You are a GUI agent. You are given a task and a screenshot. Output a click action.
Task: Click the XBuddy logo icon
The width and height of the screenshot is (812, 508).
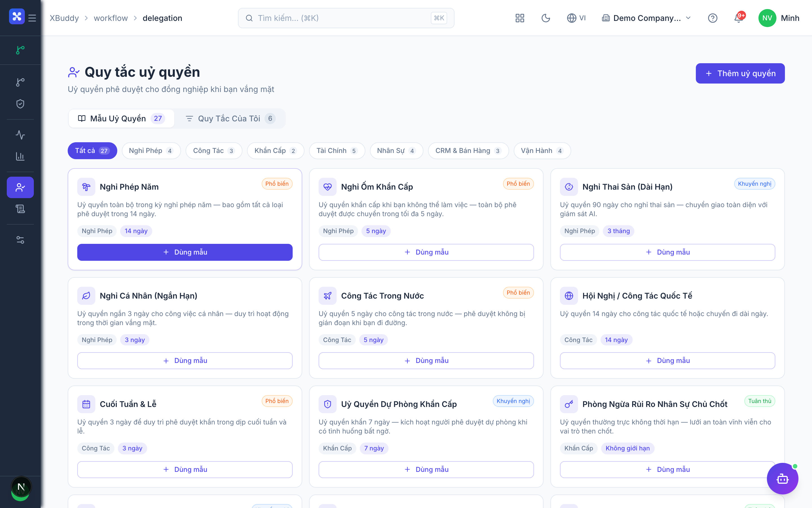click(x=17, y=17)
